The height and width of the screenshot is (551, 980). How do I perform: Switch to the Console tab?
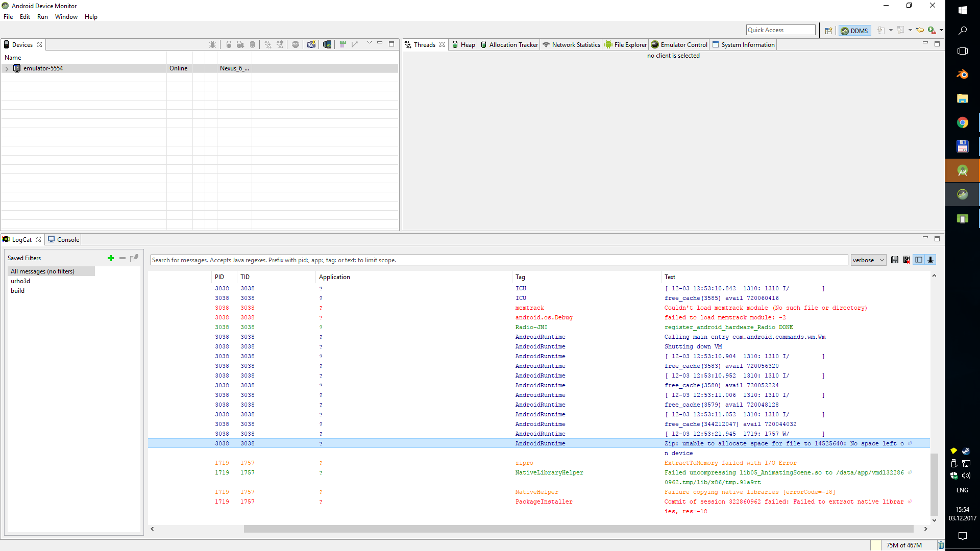point(64,240)
